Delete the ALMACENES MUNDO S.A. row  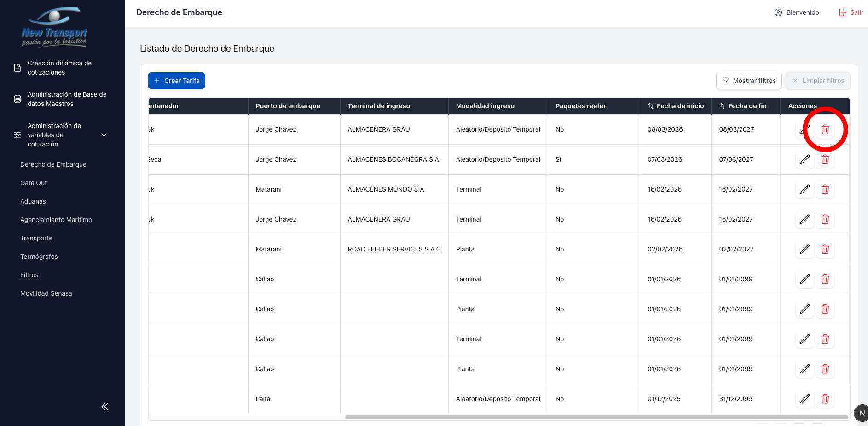click(825, 190)
